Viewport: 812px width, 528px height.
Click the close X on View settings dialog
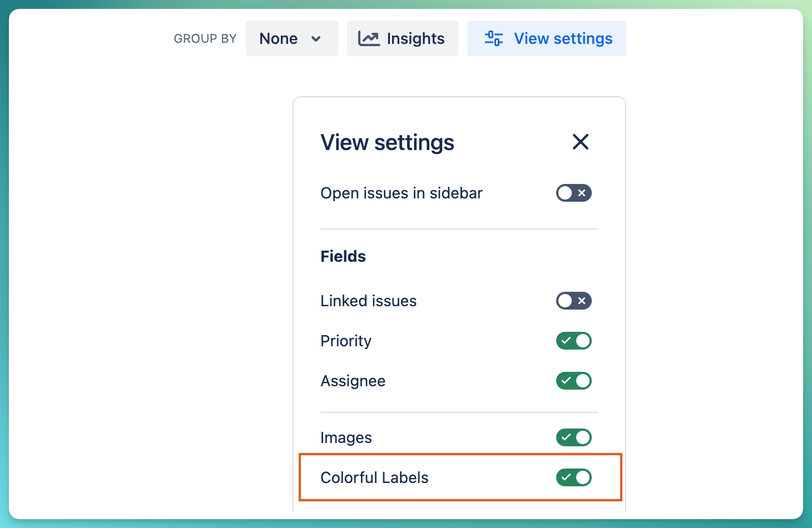pos(581,142)
